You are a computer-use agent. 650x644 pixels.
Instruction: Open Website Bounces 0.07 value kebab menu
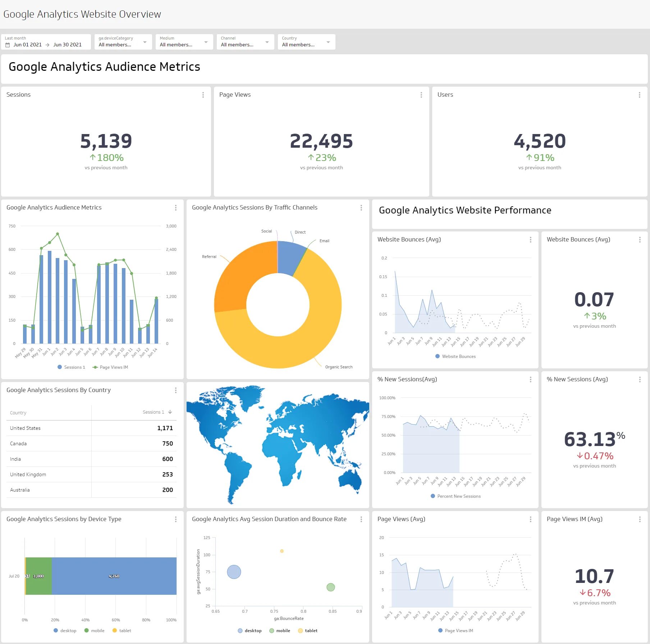pos(640,240)
